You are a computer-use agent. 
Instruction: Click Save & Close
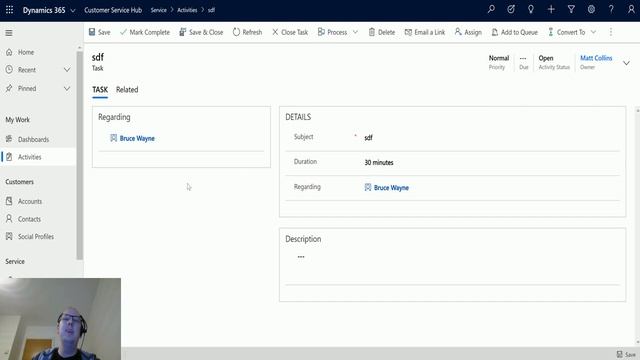(x=201, y=32)
